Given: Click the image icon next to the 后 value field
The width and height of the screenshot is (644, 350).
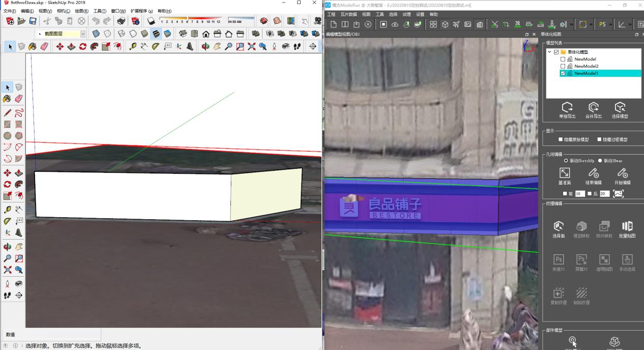Looking at the screenshot, I should [x=618, y=193].
